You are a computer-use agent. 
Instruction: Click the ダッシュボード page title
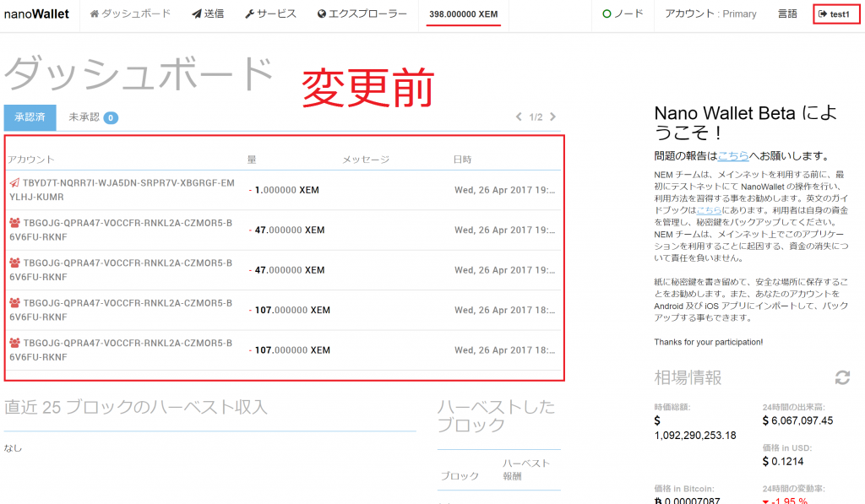tap(139, 74)
